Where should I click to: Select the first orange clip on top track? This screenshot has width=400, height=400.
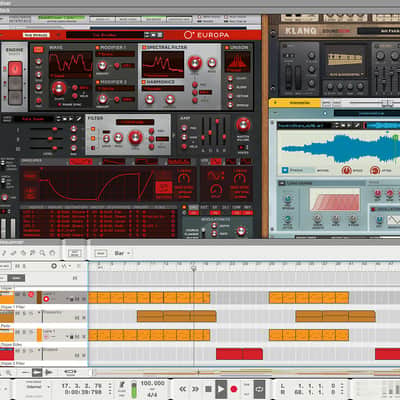tap(93, 298)
